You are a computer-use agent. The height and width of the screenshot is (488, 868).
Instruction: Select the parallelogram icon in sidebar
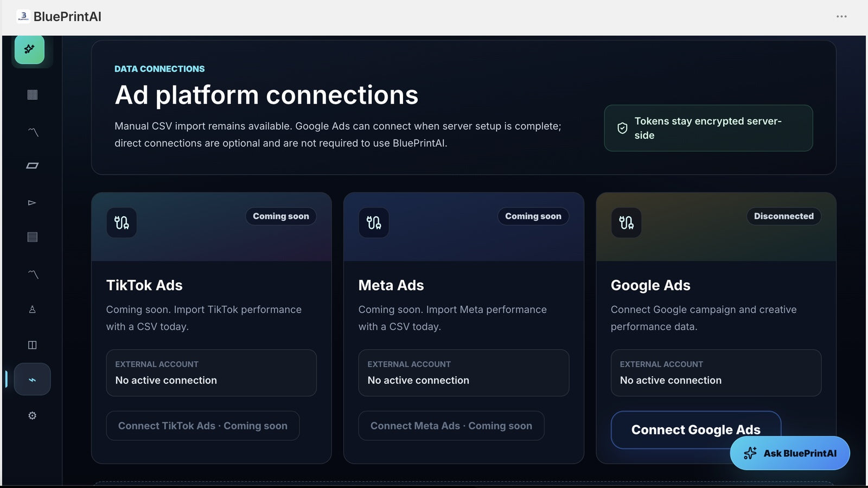[x=33, y=165]
